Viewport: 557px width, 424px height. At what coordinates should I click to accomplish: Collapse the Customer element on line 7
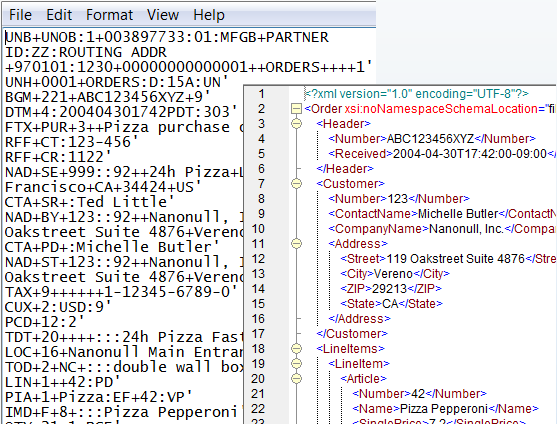(296, 184)
